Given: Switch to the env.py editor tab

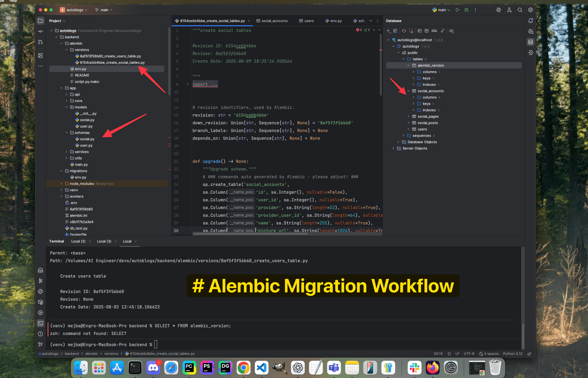Looking at the screenshot, I should pos(333,21).
